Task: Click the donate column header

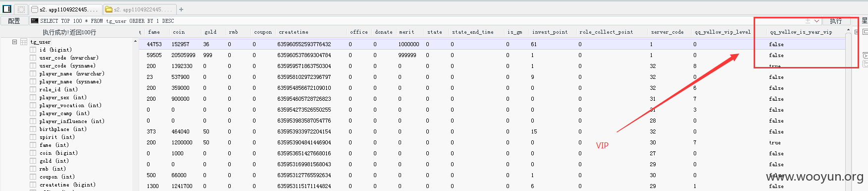Action: (384, 32)
